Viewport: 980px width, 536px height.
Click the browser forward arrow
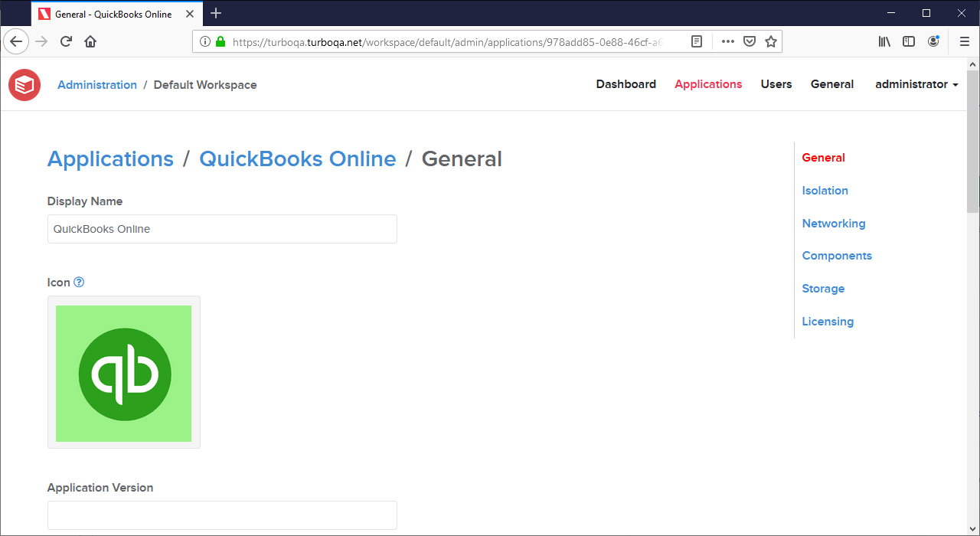click(41, 42)
